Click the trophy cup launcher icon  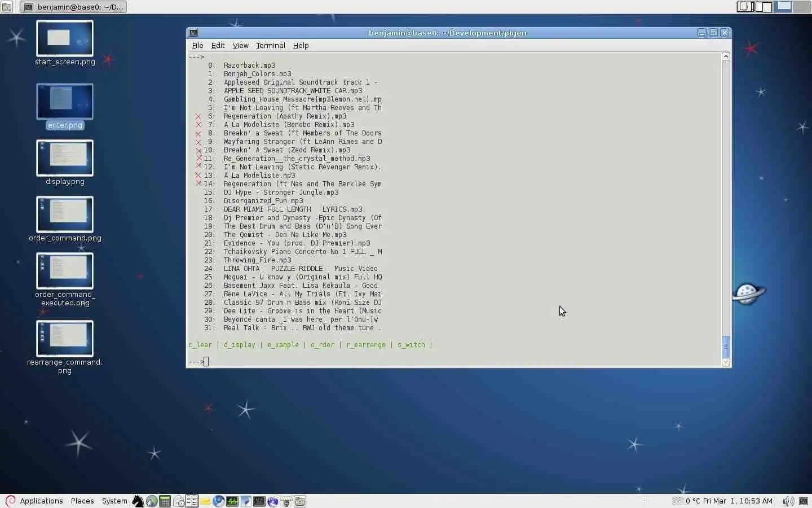pyautogui.click(x=286, y=501)
